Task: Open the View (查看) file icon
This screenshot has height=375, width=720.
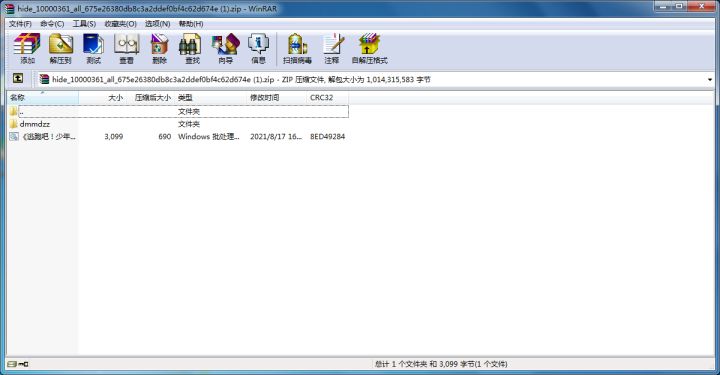Action: pos(127,49)
